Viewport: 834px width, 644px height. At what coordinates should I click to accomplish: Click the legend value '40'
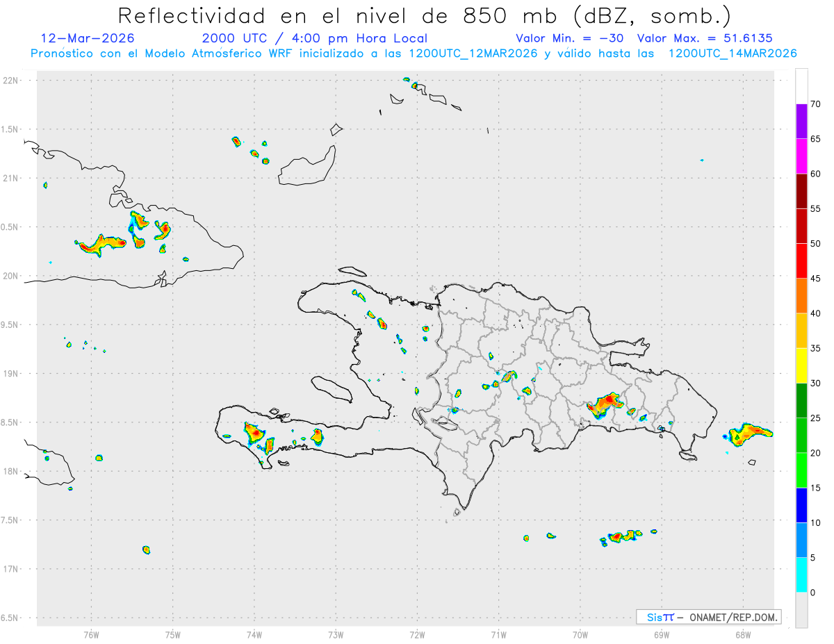click(816, 313)
